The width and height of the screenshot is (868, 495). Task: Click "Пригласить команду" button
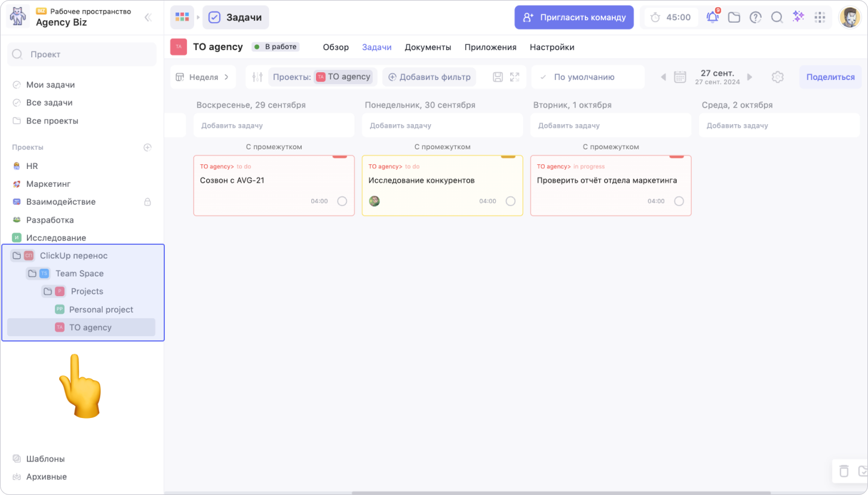pyautogui.click(x=574, y=17)
